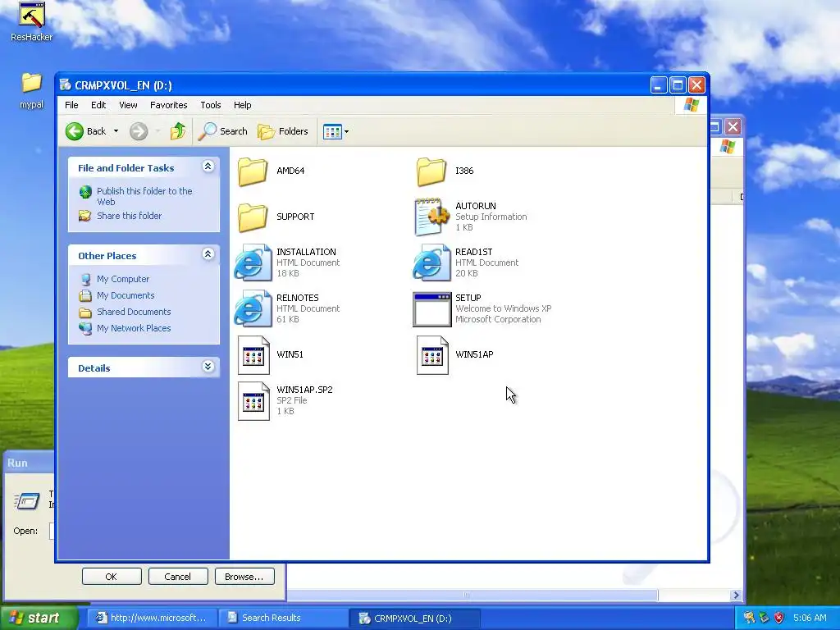Click Share this folder link
Screen dimensions: 840x630
click(x=129, y=216)
